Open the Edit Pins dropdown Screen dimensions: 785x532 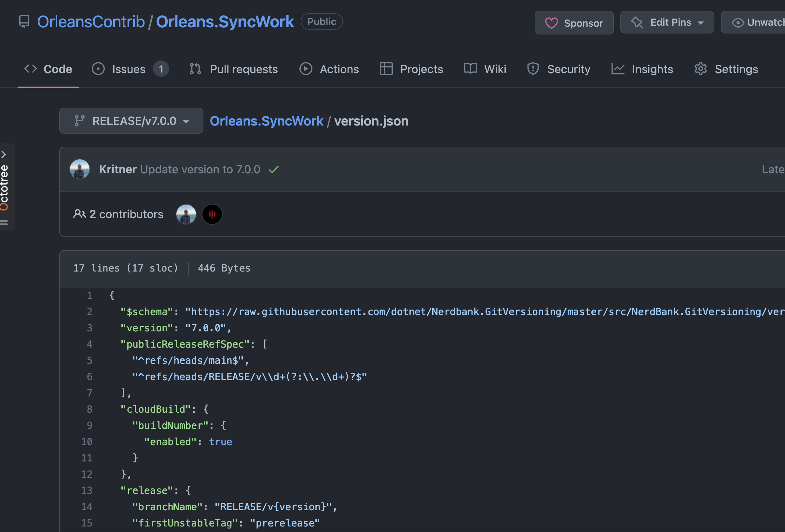coord(667,23)
